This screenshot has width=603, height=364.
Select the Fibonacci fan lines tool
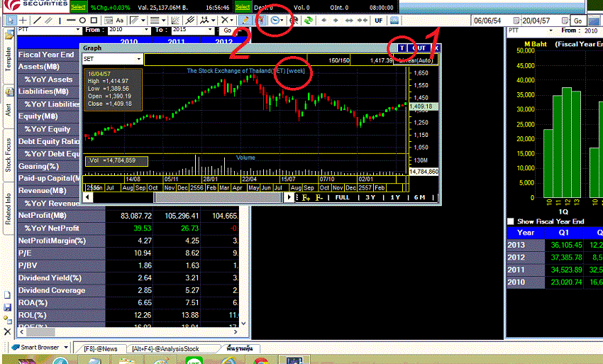point(175,20)
